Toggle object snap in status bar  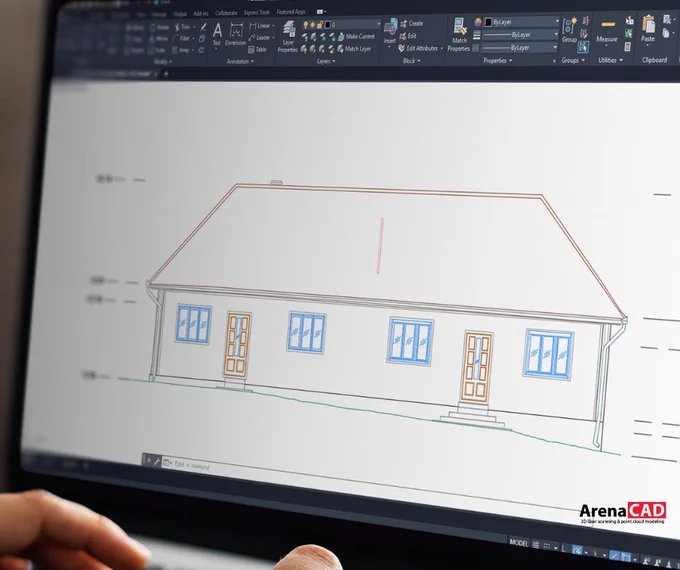pyautogui.click(x=626, y=557)
